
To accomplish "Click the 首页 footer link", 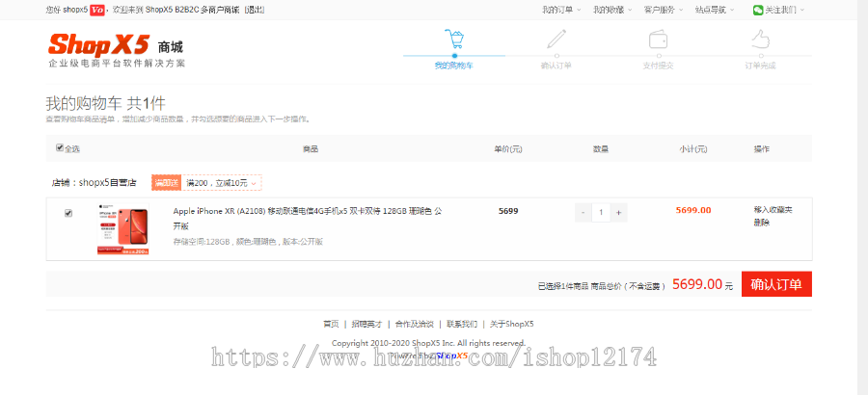I will pos(331,324).
